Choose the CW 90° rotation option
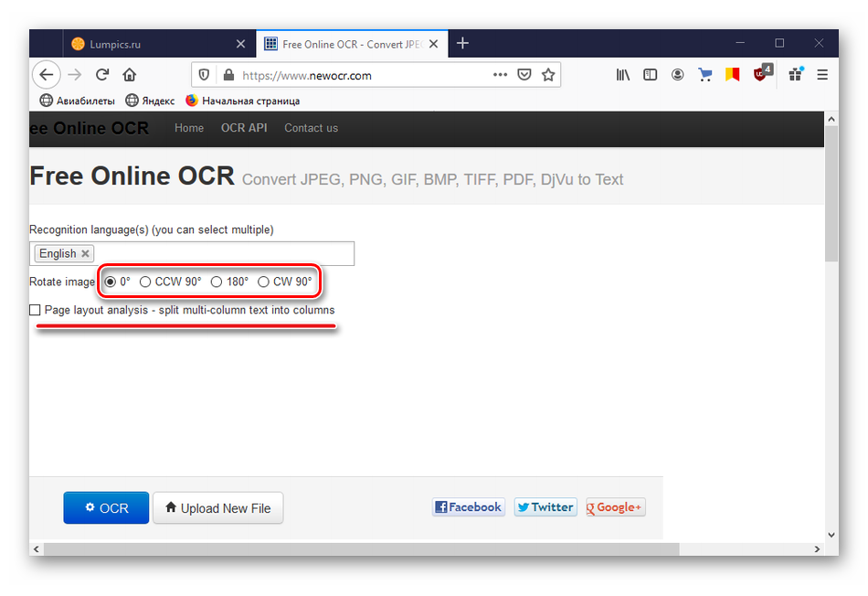This screenshot has width=868, height=596. [x=263, y=282]
